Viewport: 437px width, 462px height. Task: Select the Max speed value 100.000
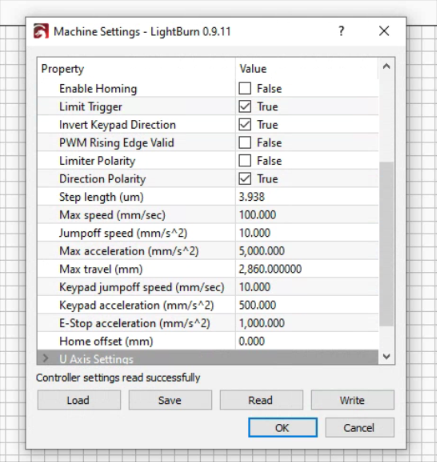click(x=257, y=215)
